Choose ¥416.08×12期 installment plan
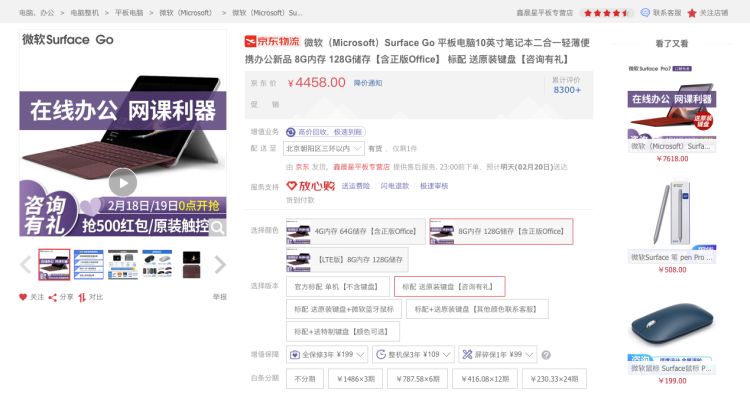Image resolution: width=750 pixels, height=394 pixels. [485, 379]
